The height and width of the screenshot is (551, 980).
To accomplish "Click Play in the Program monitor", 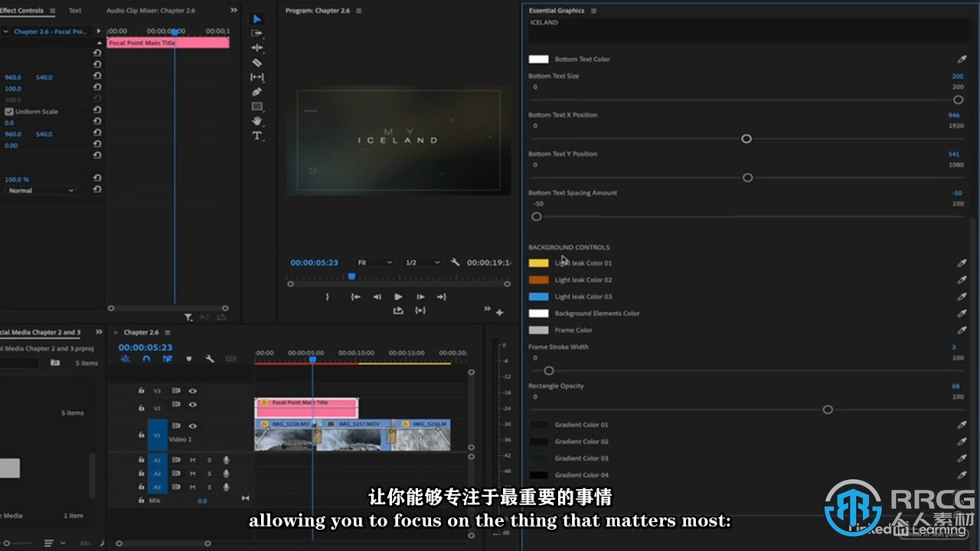I will point(398,297).
